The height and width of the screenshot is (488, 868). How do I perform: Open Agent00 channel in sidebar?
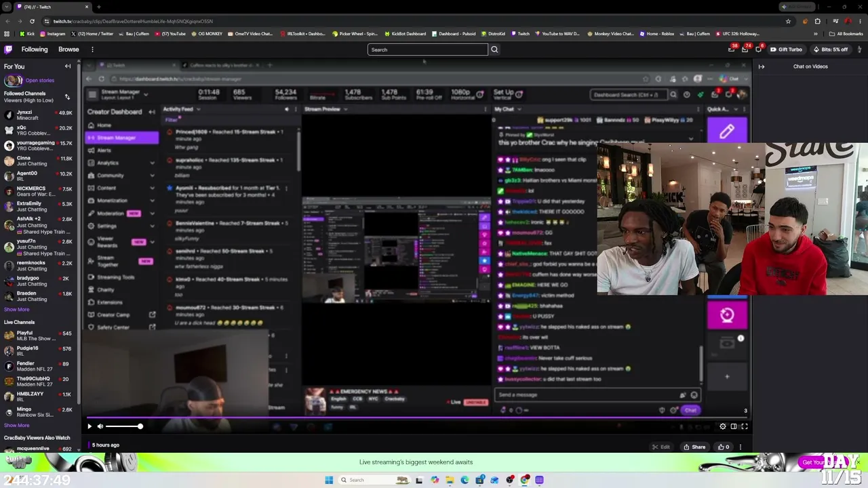[38, 176]
